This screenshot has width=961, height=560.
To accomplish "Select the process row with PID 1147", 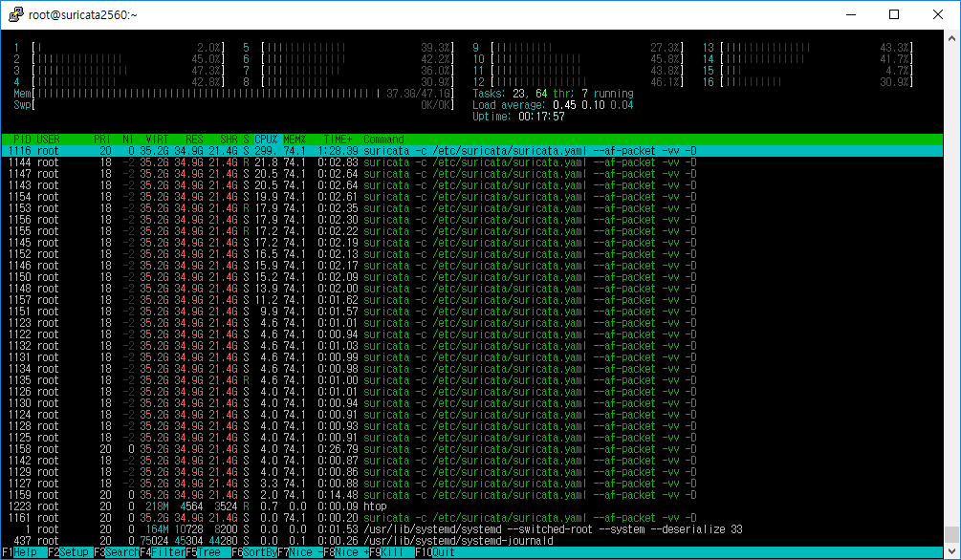I will (472, 174).
